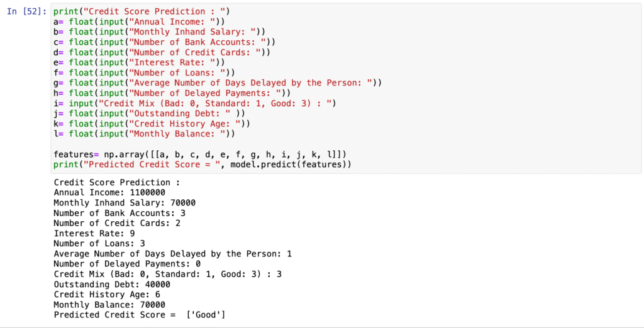Screen dimensions: 644x328
Task: Click the i= Credit Mix input code line
Action: pos(195,104)
